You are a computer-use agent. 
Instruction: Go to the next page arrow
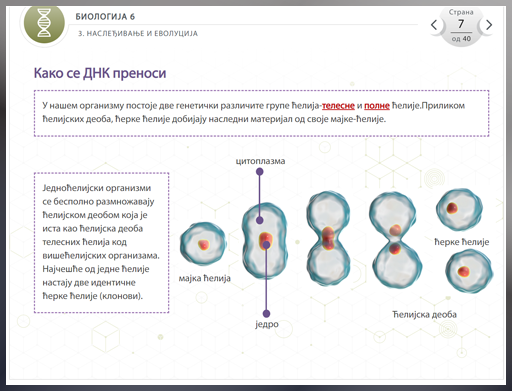click(x=489, y=25)
